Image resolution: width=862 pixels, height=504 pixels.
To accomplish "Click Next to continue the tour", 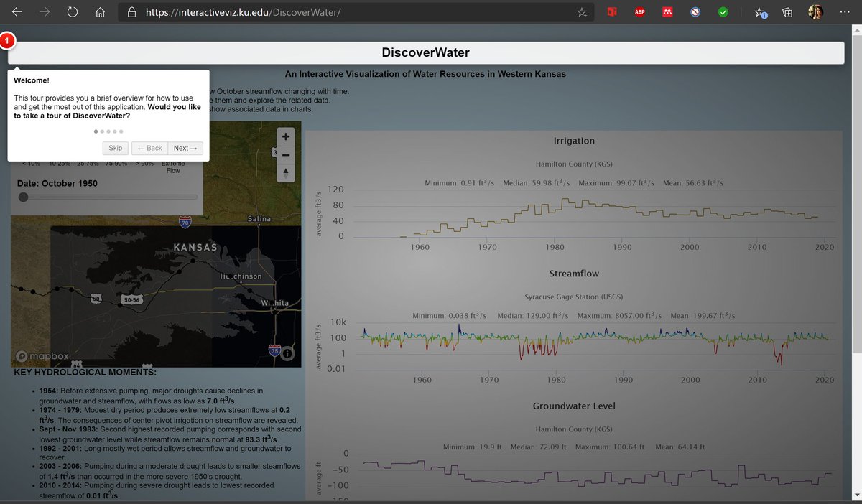I will [x=185, y=148].
